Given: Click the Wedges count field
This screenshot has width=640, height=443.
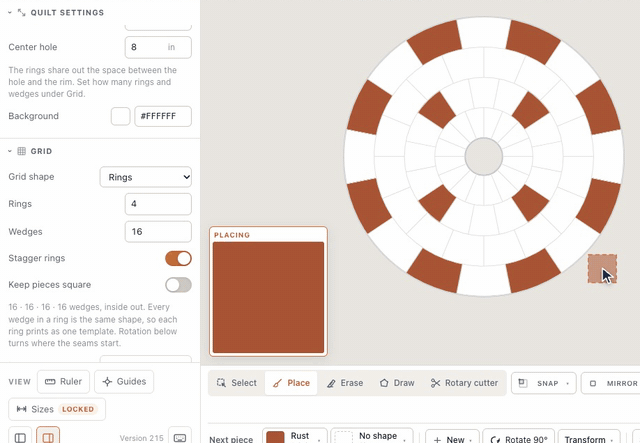Looking at the screenshot, I should pos(158,232).
